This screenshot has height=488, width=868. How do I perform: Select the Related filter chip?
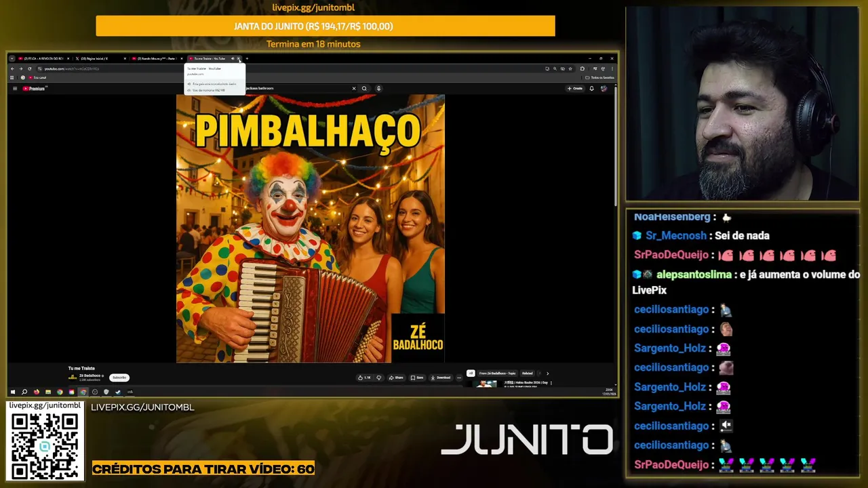[527, 373]
